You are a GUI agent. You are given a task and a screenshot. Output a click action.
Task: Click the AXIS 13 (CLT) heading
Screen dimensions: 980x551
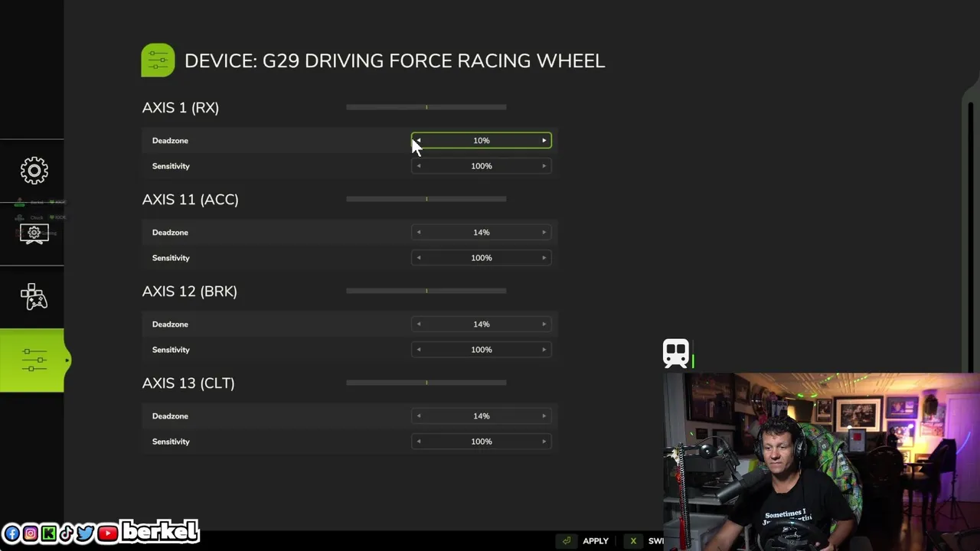tap(188, 383)
